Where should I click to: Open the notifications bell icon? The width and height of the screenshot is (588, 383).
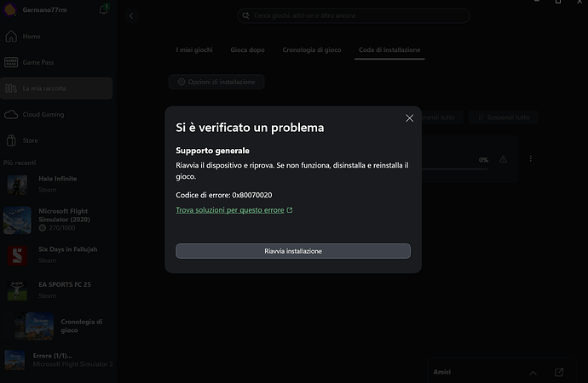tap(104, 9)
